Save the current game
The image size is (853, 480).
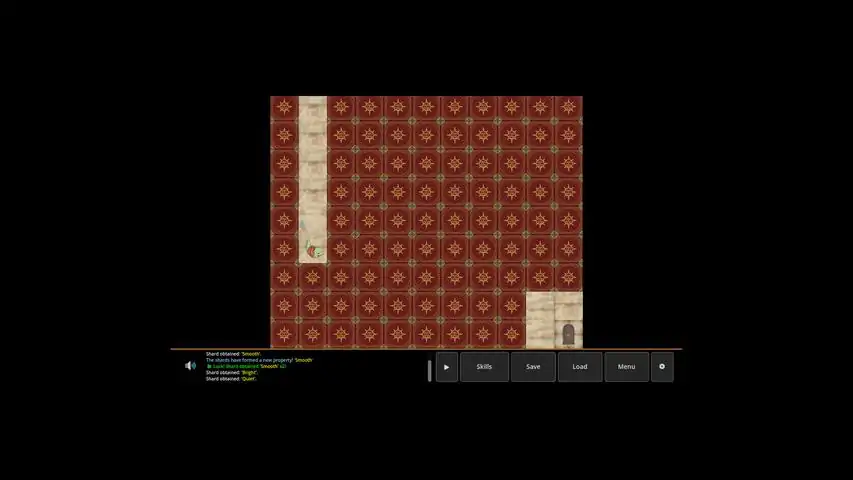click(x=533, y=367)
